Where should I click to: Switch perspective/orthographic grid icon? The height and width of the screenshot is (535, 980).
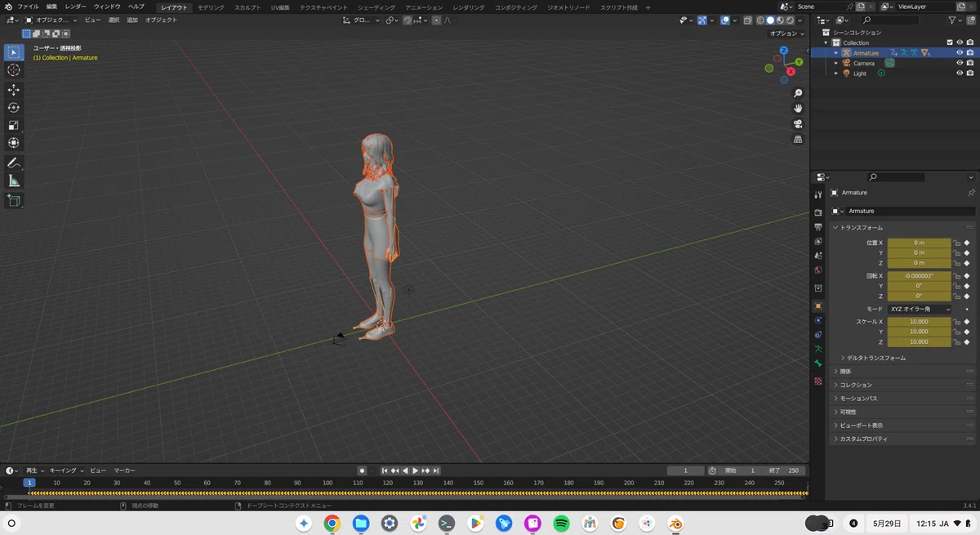(x=798, y=140)
